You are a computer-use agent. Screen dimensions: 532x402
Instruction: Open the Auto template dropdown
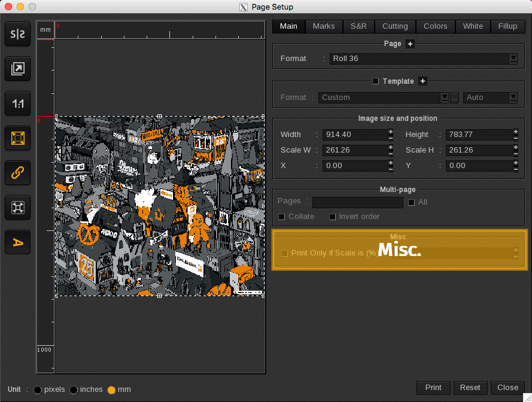pyautogui.click(x=513, y=98)
